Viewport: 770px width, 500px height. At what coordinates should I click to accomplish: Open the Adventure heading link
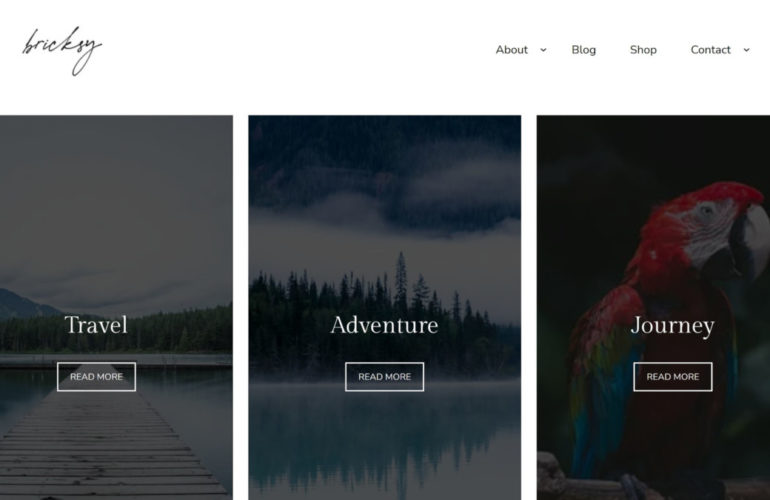[x=385, y=325]
